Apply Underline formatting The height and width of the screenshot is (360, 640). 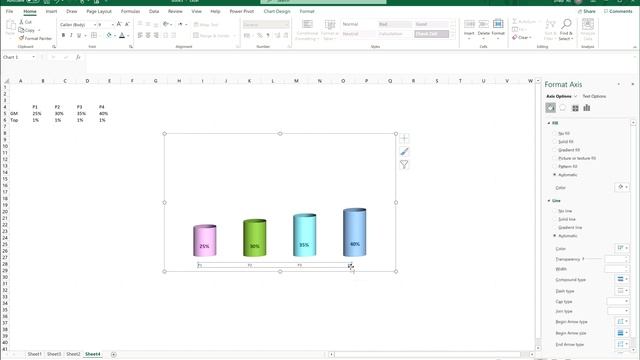[x=79, y=36]
